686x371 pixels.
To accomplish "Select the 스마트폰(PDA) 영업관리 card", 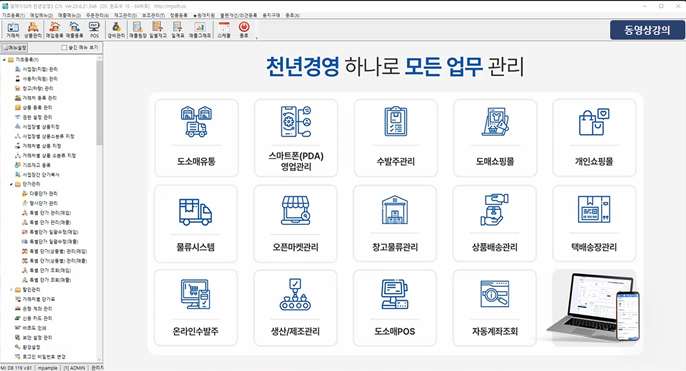I will click(296, 138).
